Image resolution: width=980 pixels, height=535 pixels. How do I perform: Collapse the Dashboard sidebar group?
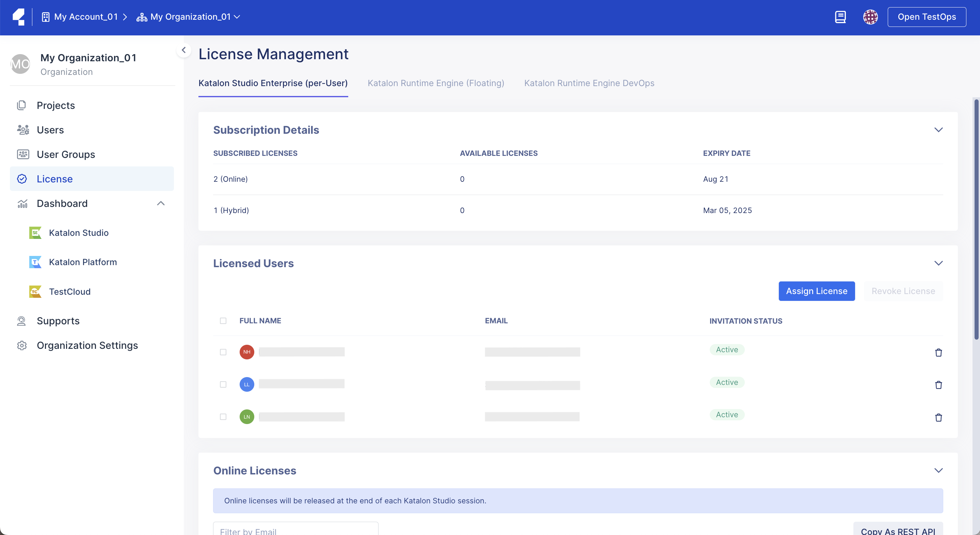coord(161,204)
